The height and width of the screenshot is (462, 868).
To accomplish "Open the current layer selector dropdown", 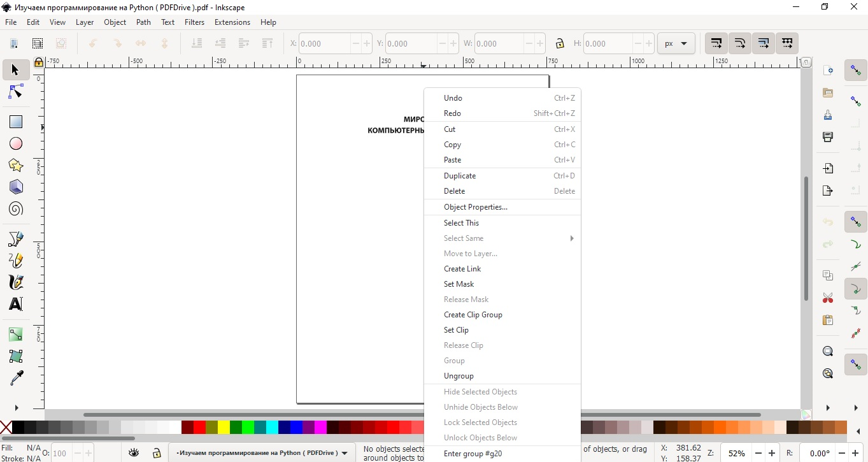I will tap(262, 453).
